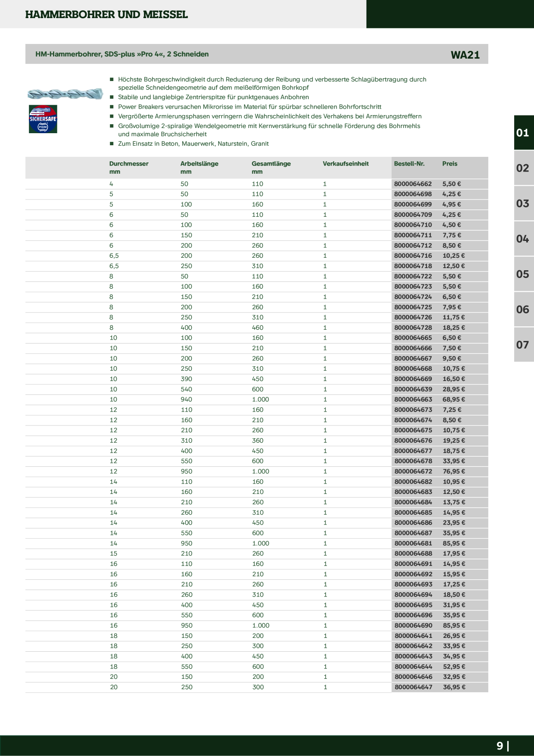The image size is (534, 756).
Task: Open chapter tab 01
Action: [x=524, y=133]
